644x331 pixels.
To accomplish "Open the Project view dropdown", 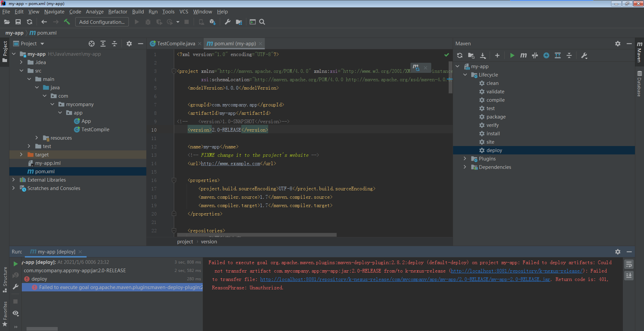I will [x=42, y=44].
